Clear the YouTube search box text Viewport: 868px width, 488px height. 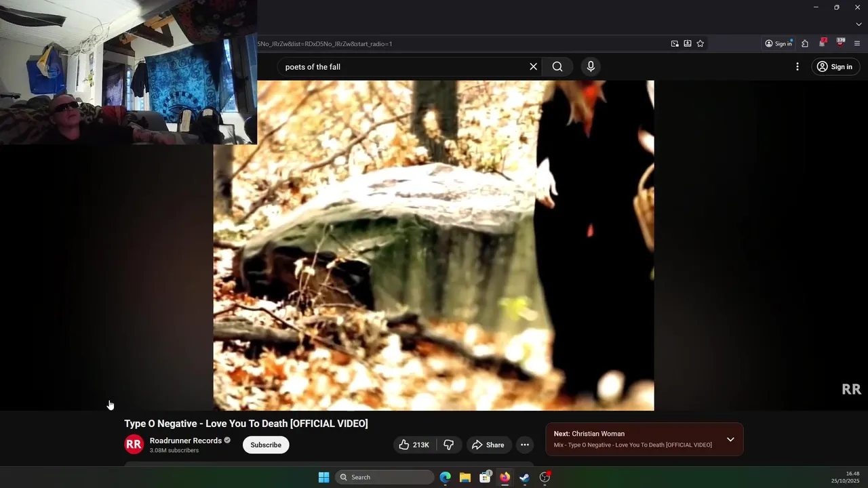pyautogui.click(x=533, y=66)
